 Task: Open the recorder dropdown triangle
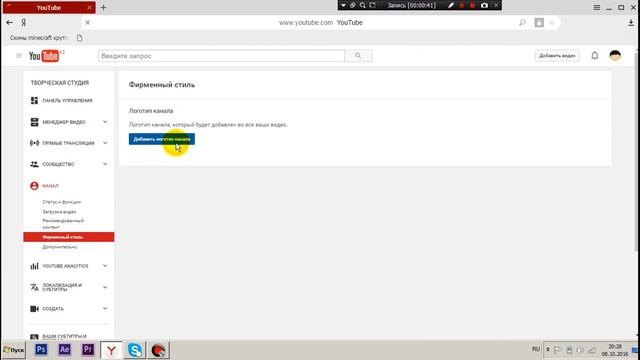pos(343,5)
